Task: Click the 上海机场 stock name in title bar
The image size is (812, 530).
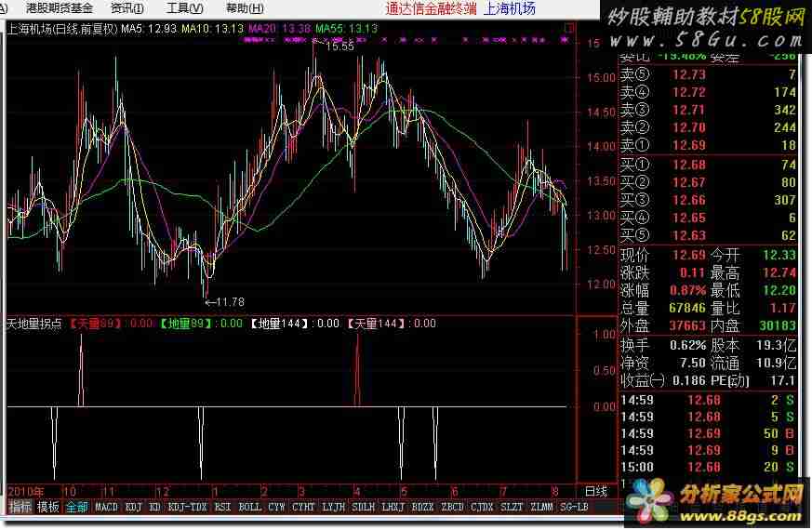Action: (x=509, y=8)
